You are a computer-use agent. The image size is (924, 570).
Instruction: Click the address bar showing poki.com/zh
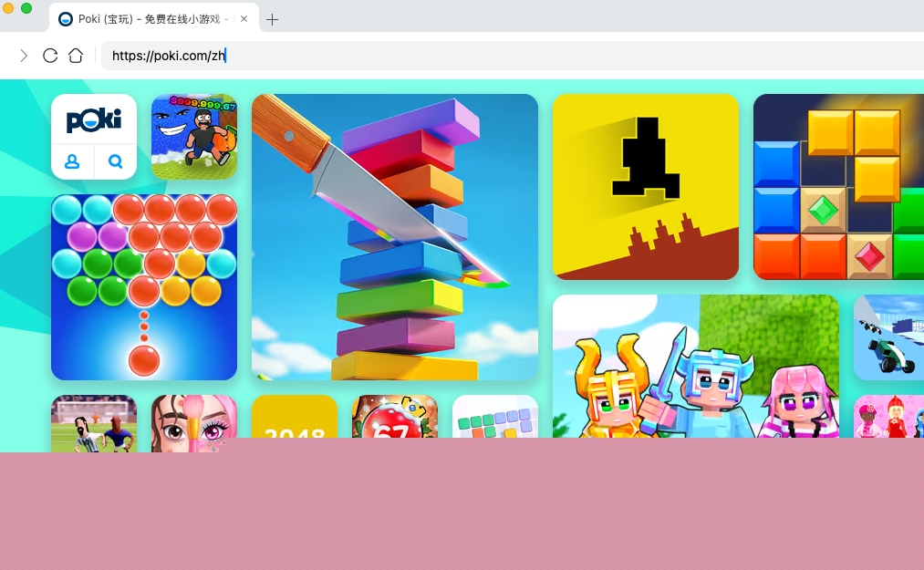pos(456,56)
